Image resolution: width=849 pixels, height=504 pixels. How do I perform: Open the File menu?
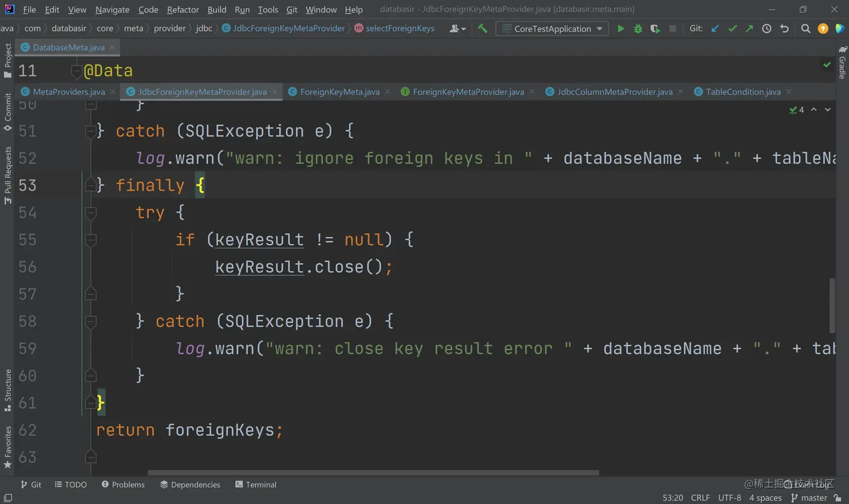pyautogui.click(x=29, y=10)
